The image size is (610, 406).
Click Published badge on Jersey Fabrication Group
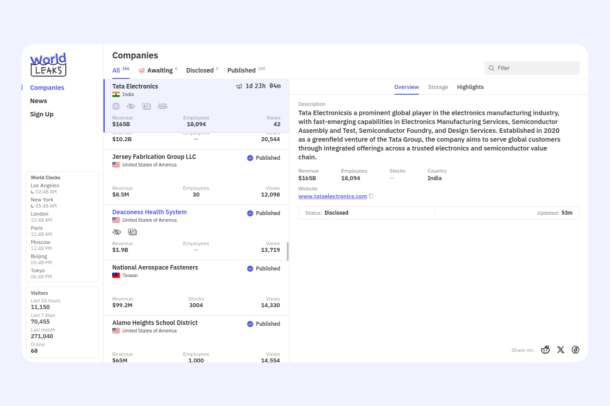point(263,158)
